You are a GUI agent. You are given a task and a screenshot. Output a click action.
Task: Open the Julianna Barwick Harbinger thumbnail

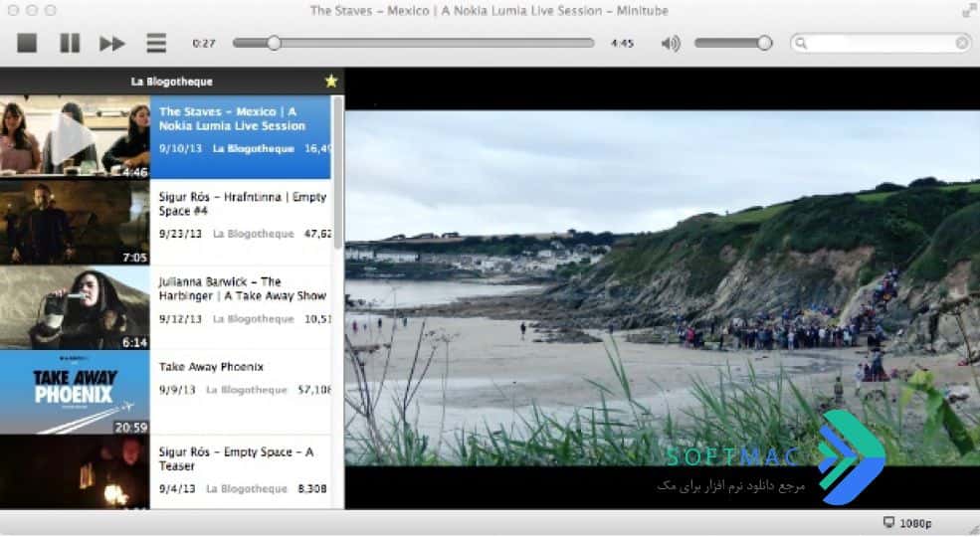pyautogui.click(x=75, y=307)
